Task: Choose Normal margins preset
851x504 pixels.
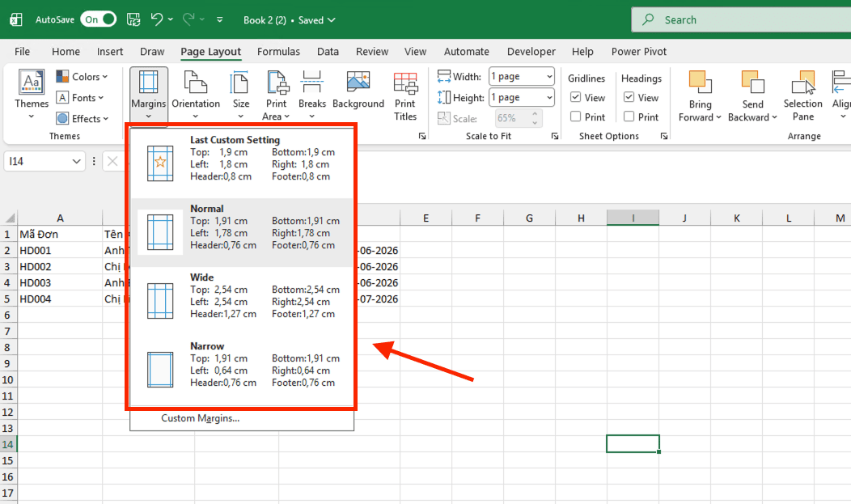Action: 242,232
